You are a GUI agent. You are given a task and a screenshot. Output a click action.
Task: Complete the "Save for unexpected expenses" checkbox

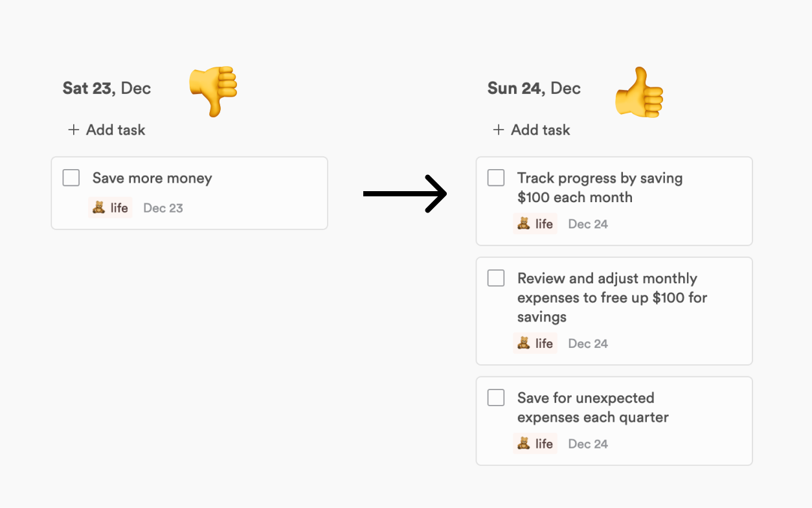click(496, 397)
